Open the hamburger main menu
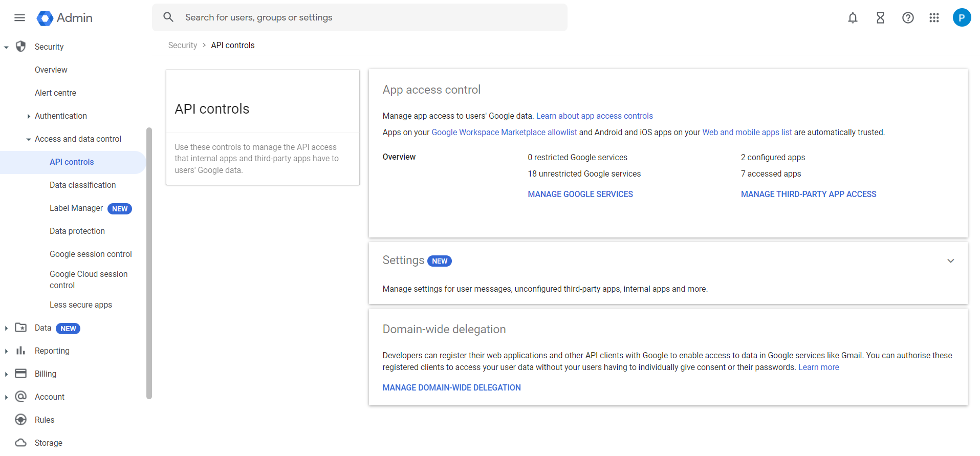980x456 pixels. coord(19,18)
